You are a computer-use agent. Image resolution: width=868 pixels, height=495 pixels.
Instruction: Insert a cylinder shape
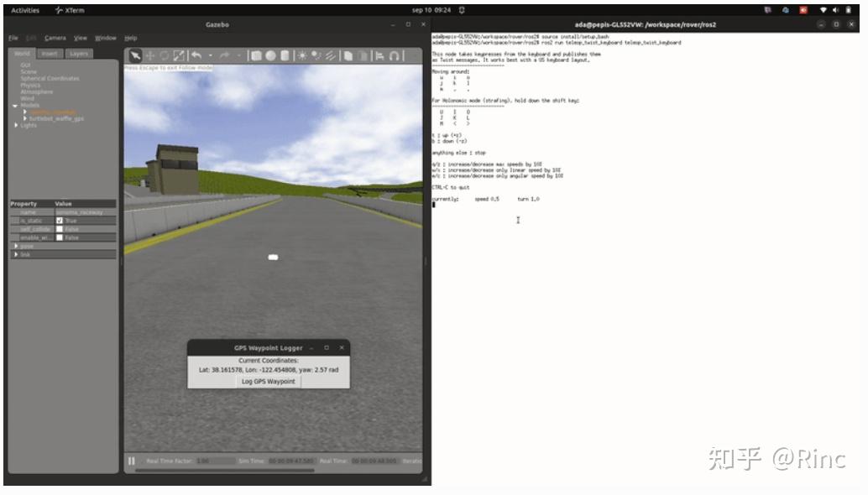coord(285,55)
